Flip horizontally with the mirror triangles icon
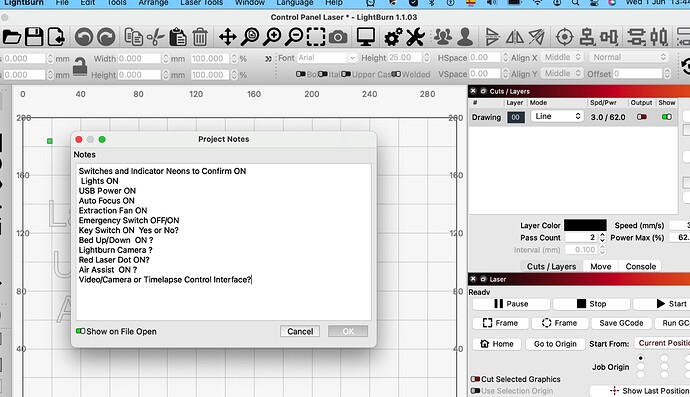Image resolution: width=690 pixels, height=397 pixels. [x=514, y=37]
